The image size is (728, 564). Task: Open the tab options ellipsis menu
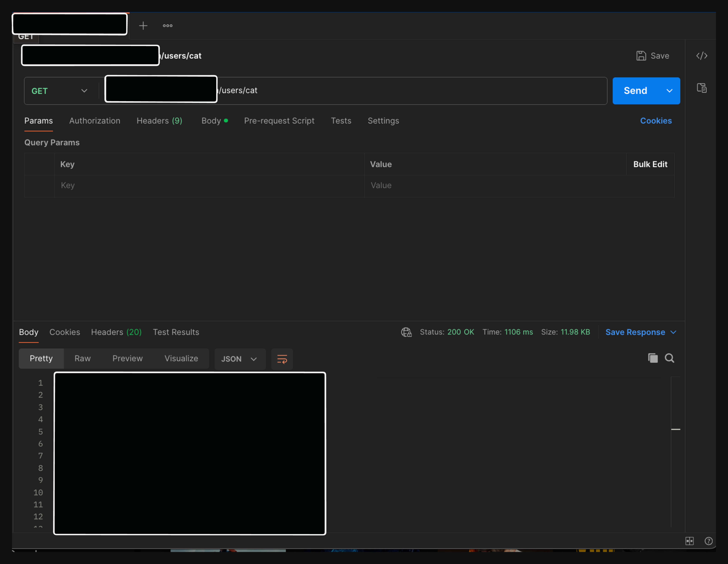tap(167, 26)
